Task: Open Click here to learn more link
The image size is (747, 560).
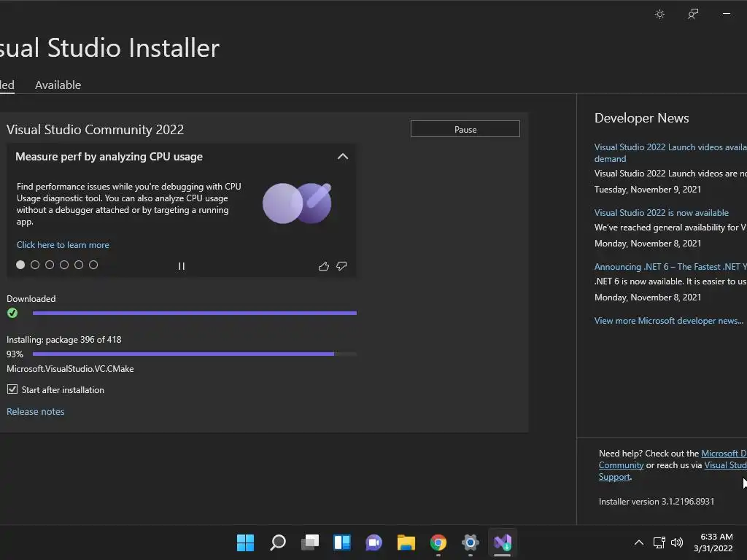Action: [x=63, y=245]
